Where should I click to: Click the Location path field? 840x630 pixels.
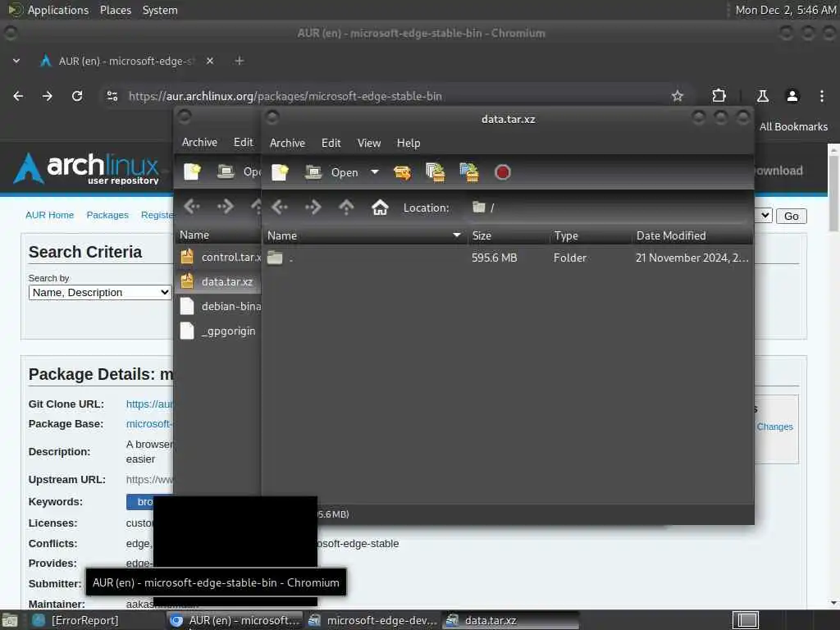(x=608, y=208)
